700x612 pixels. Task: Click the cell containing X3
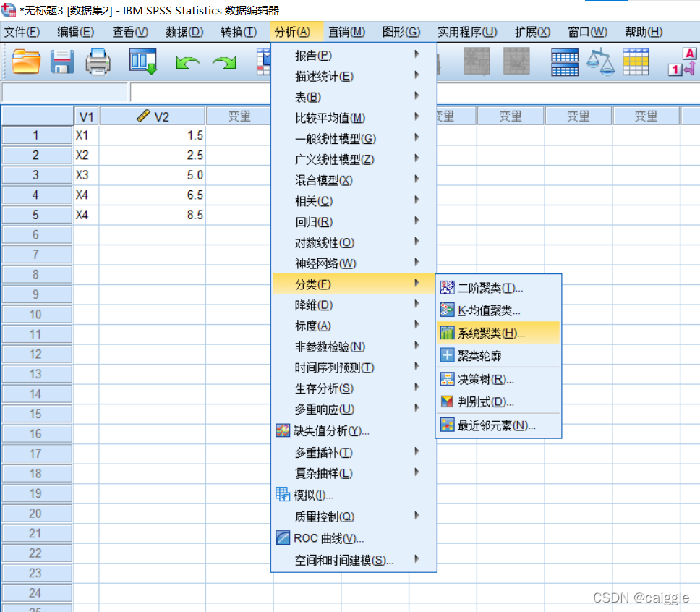86,175
